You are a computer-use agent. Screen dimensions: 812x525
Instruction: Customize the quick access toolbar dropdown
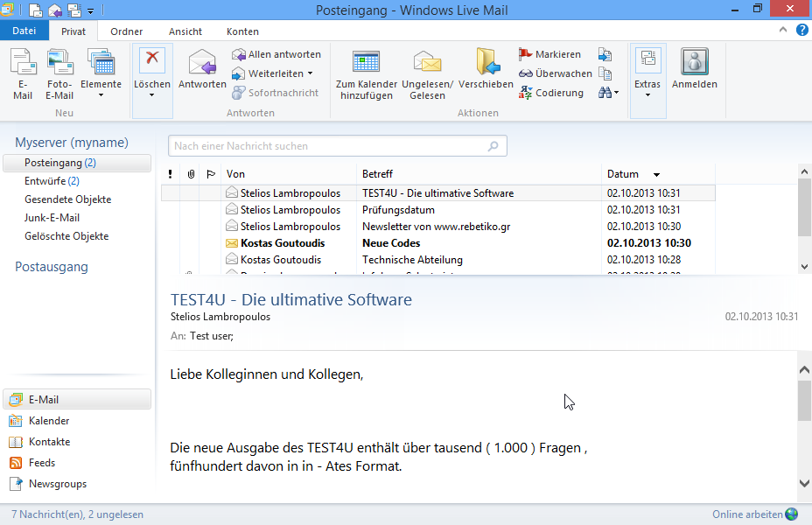tap(91, 10)
